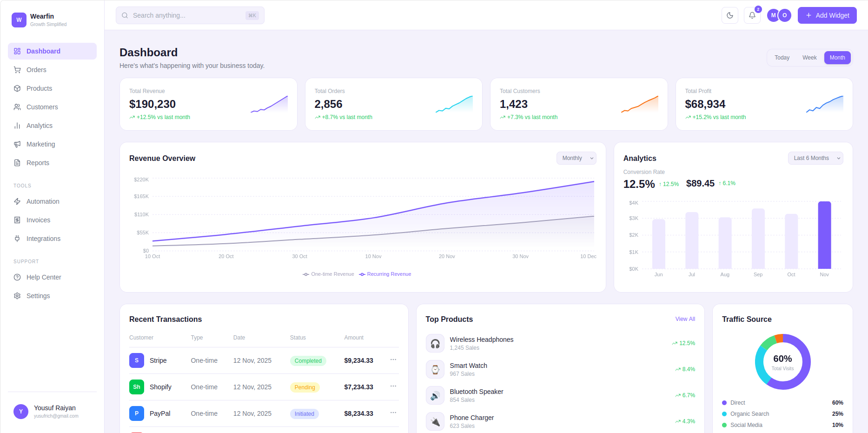This screenshot has width=868, height=433.
Task: Click the Sep bar in Analytics chart
Action: click(758, 239)
